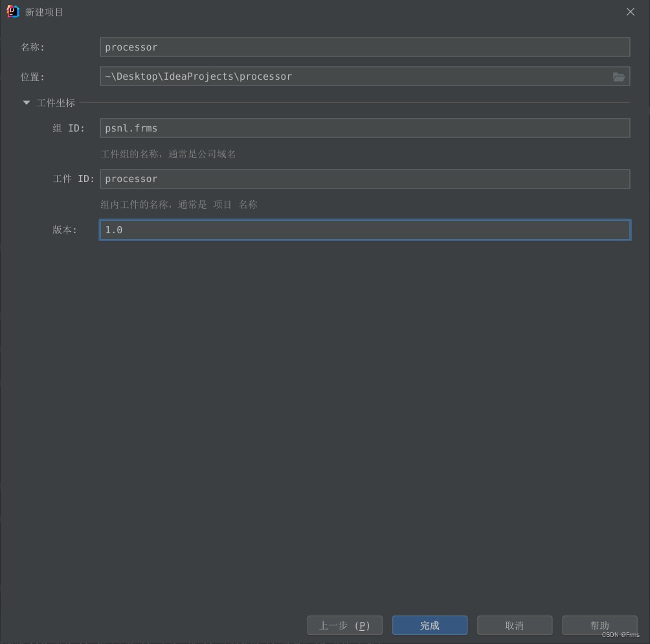Click the 位置 label
Screen dimensions: 650x644
tap(31, 76)
